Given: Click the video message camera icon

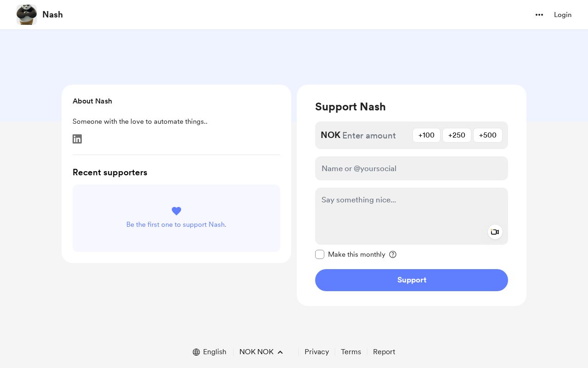Looking at the screenshot, I should (495, 232).
